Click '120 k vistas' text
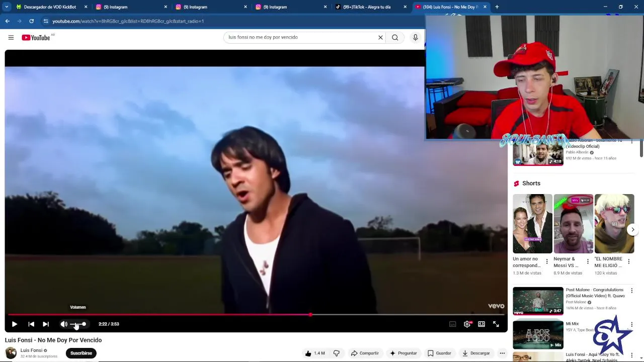Screen dimensions: 644x362 (605, 273)
